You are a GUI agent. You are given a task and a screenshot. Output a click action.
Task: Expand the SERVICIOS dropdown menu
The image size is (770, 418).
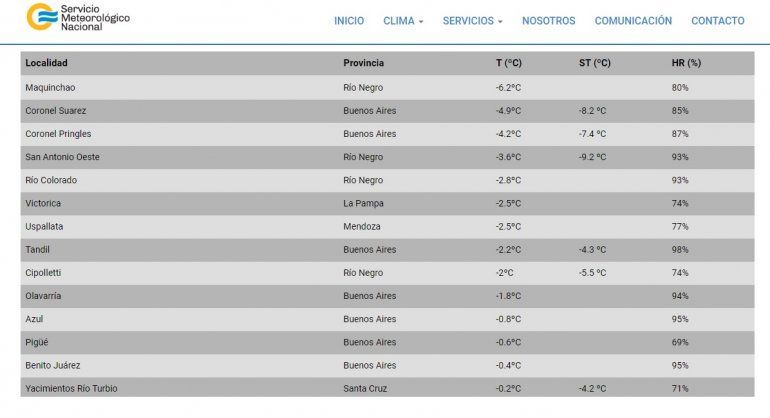point(472,21)
